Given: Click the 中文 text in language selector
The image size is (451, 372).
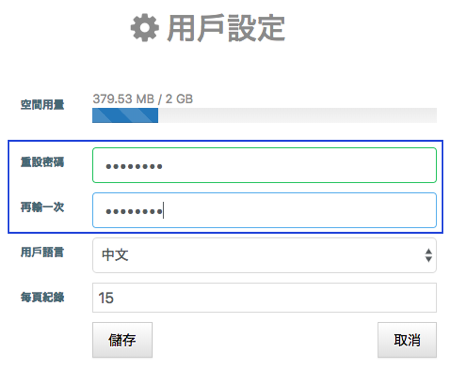Looking at the screenshot, I should point(115,255).
